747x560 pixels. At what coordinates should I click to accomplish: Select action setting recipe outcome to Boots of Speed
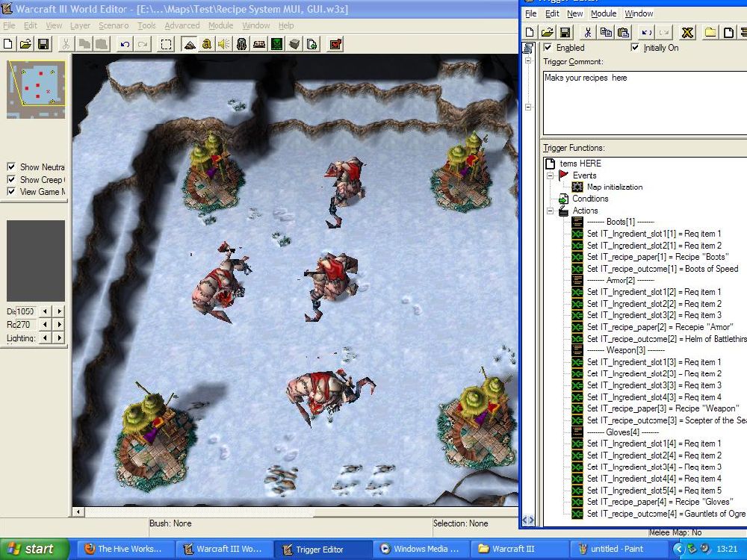pyautogui.click(x=662, y=269)
